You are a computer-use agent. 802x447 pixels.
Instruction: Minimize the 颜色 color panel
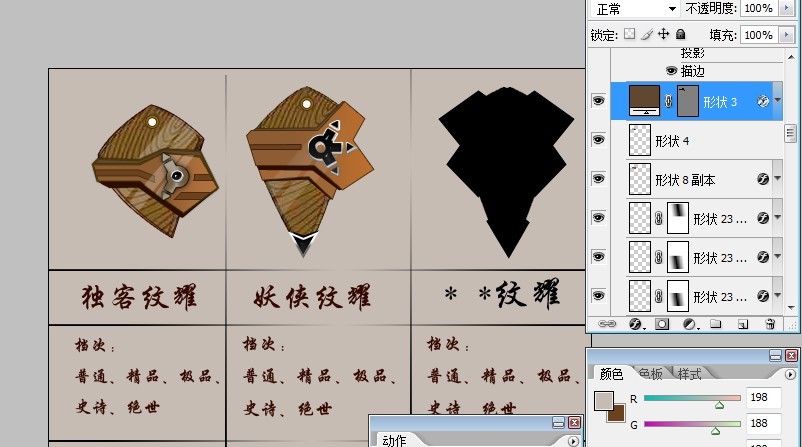click(775, 355)
